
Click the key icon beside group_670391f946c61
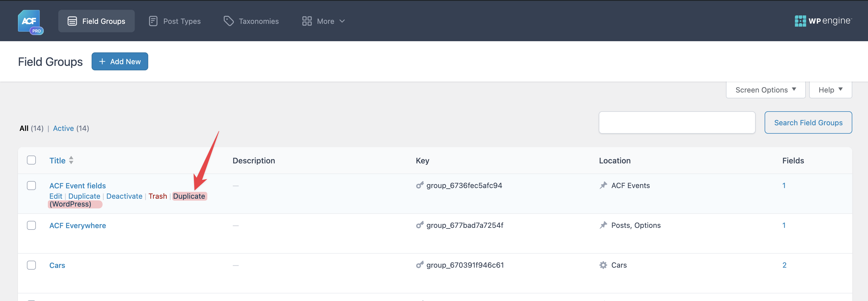[419, 265]
